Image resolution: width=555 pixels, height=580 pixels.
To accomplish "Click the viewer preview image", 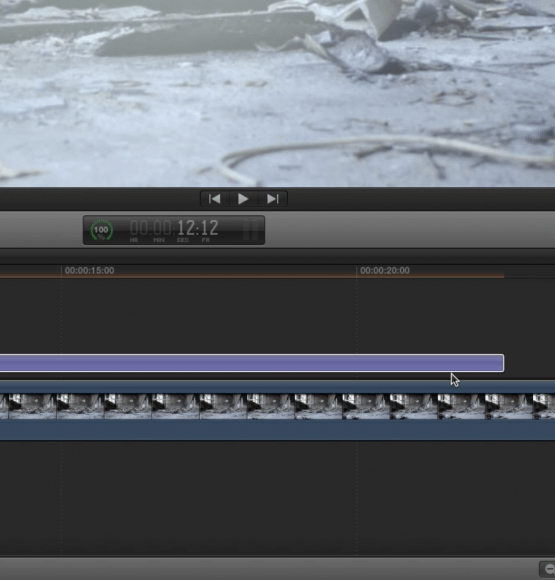I will pos(278,93).
